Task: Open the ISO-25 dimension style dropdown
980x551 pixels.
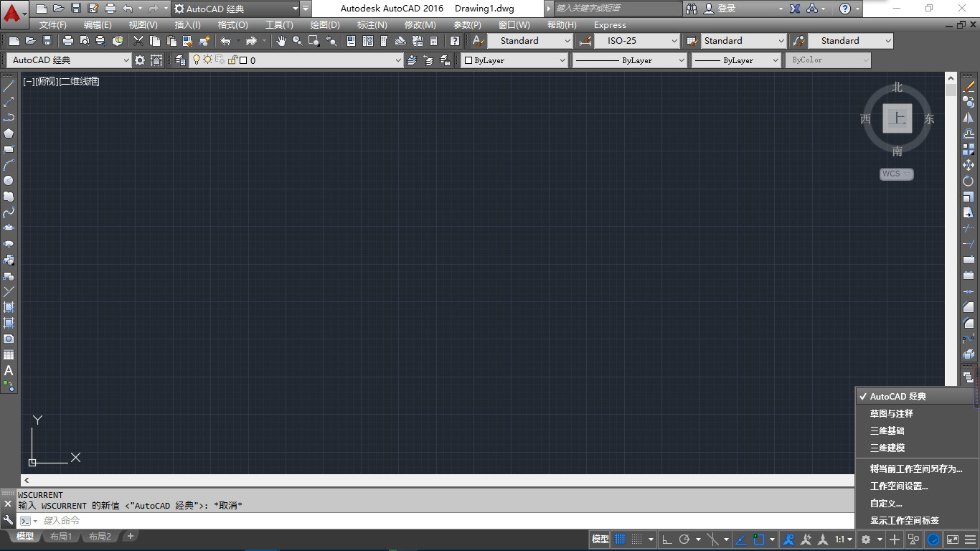Action: [x=636, y=41]
